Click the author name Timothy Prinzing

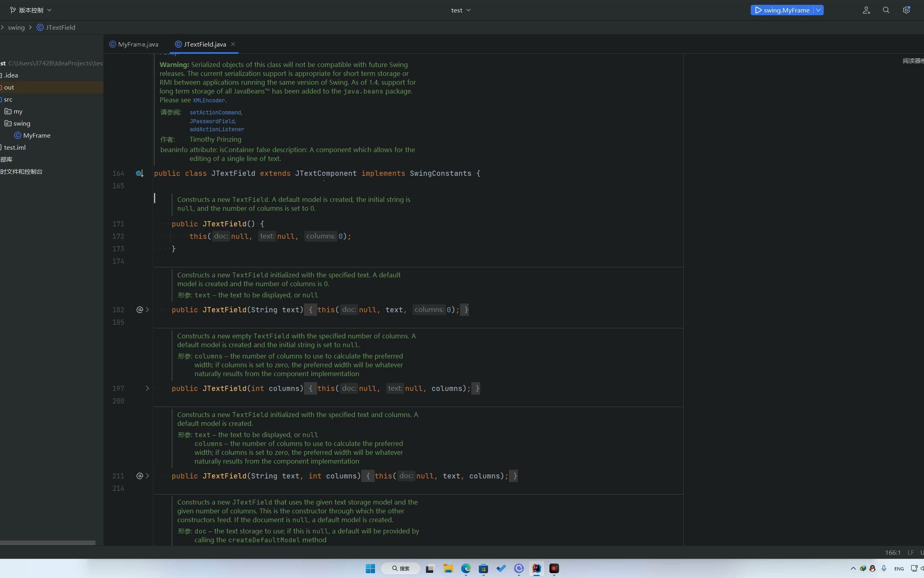click(215, 139)
